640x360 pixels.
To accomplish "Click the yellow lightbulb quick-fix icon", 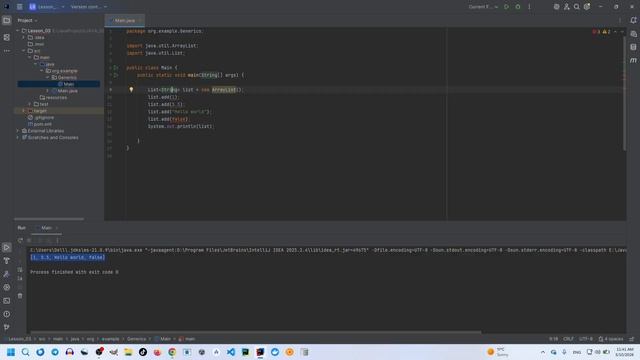I will tap(131, 89).
